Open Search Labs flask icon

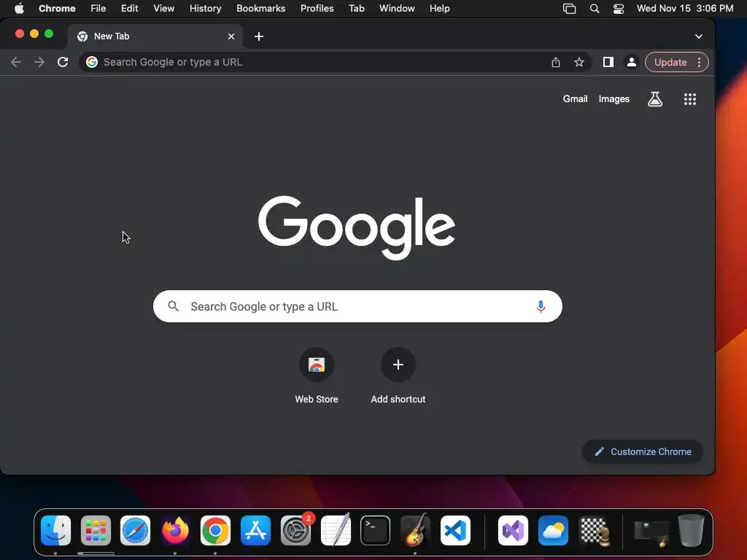click(x=655, y=99)
